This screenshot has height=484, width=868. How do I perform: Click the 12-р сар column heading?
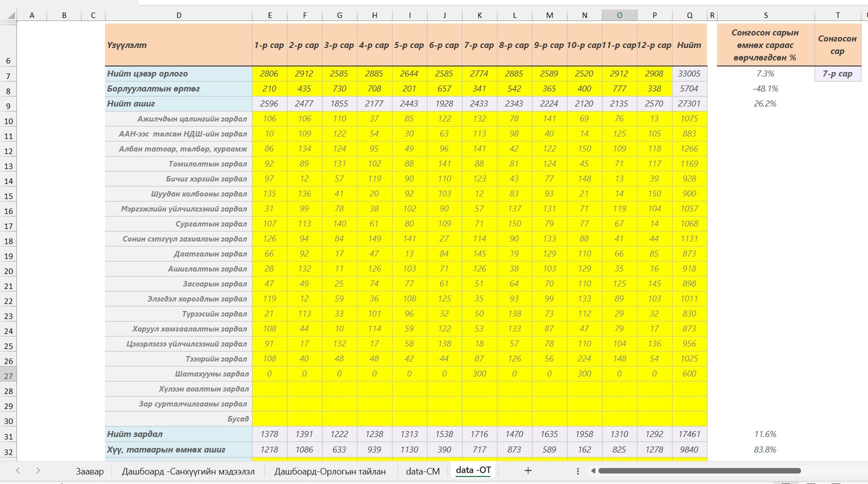point(654,44)
